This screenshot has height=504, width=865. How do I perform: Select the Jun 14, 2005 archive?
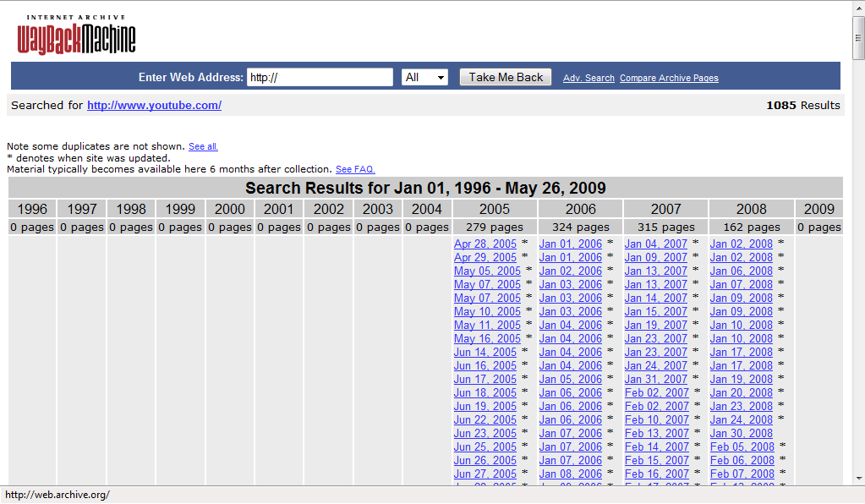pos(485,353)
